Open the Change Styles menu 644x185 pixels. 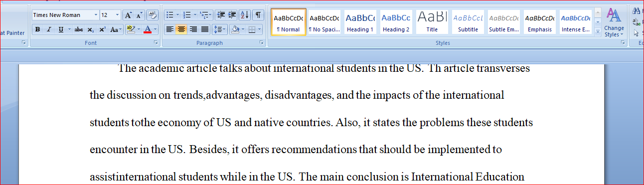pyautogui.click(x=614, y=23)
